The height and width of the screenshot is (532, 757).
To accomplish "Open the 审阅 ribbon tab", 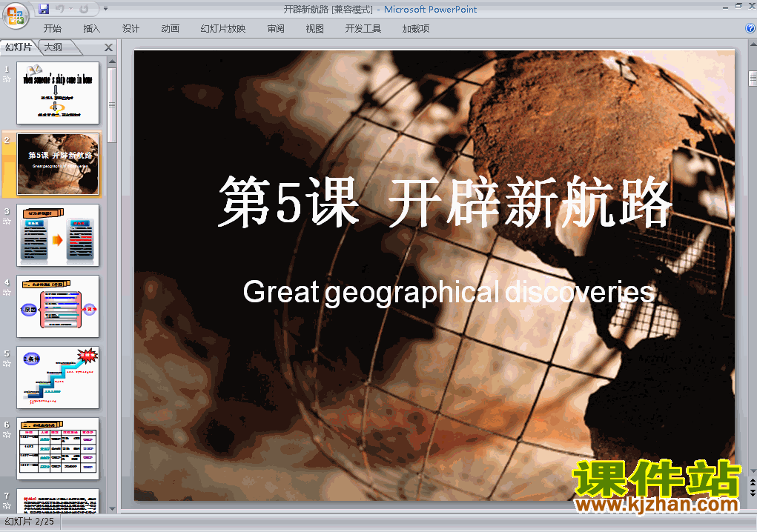I will 276,29.
